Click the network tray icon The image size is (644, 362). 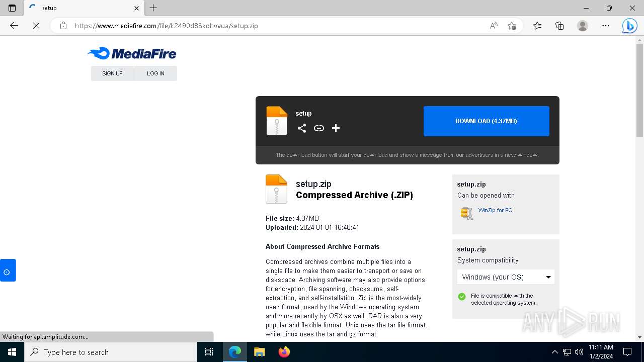567,352
